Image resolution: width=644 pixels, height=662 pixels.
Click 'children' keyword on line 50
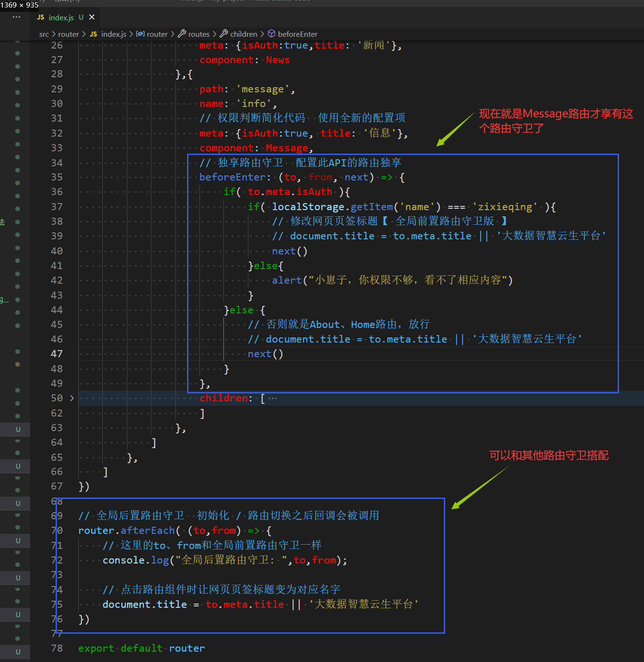(x=224, y=398)
